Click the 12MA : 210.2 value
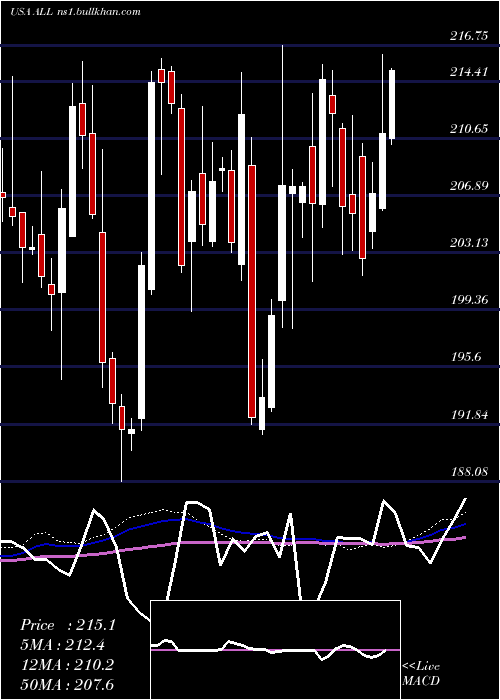The width and height of the screenshot is (500, 700). click(x=67, y=665)
